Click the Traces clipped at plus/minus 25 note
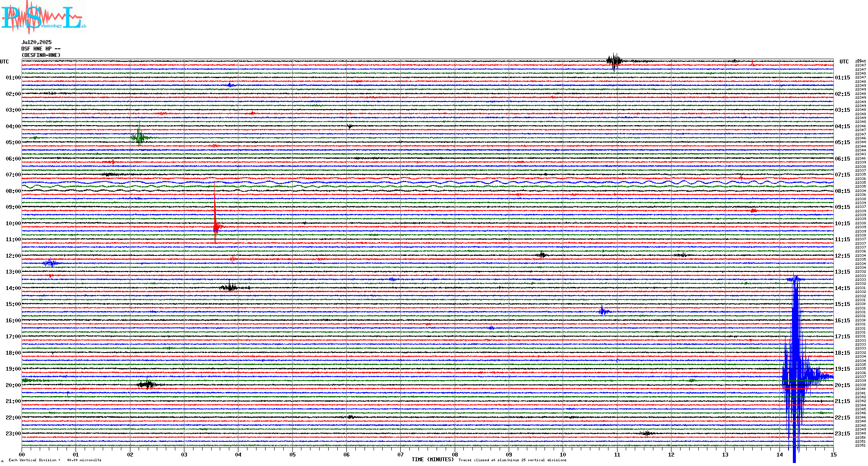868x466 pixels. point(513,460)
